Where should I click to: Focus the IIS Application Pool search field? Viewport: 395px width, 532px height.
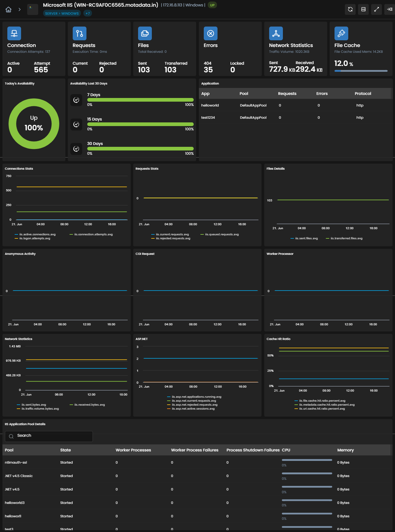49,436
